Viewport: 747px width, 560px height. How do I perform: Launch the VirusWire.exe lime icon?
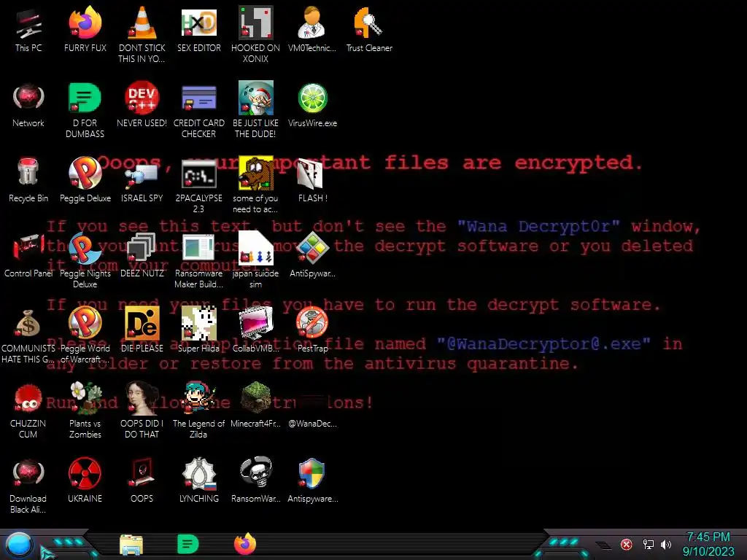[x=312, y=98]
